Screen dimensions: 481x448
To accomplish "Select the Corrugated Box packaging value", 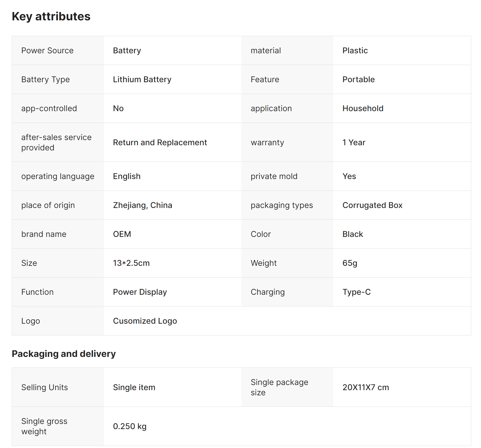I will point(372,205).
